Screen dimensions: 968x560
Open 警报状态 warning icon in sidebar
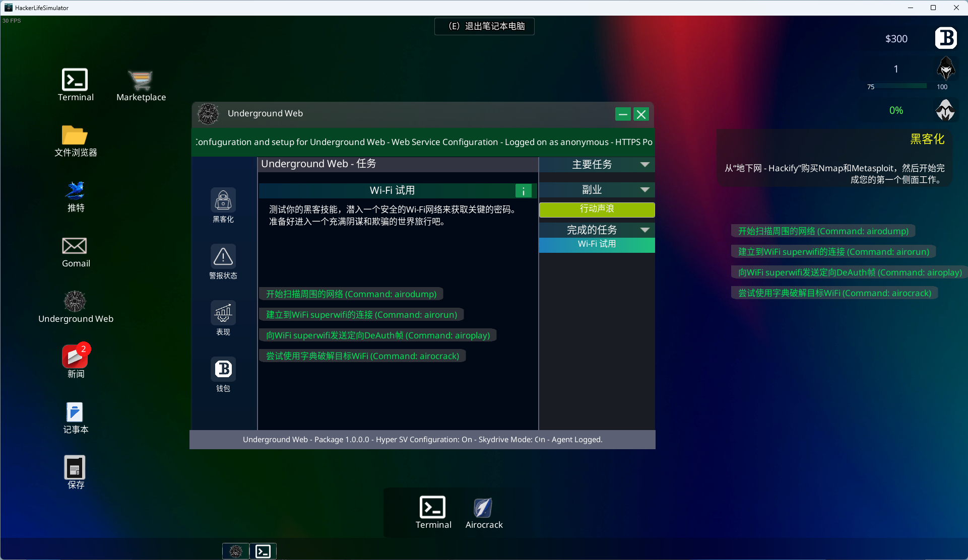point(223,257)
